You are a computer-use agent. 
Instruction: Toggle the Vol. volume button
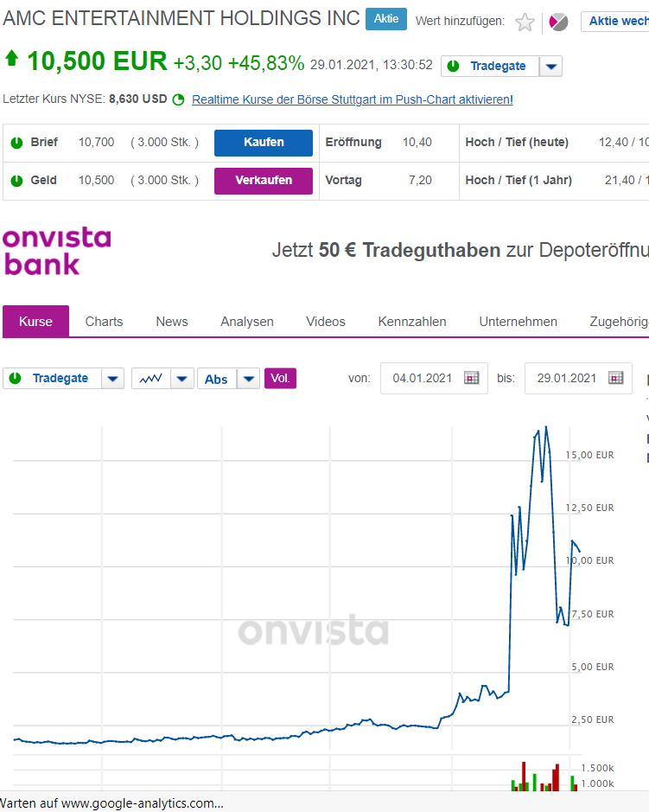click(280, 378)
